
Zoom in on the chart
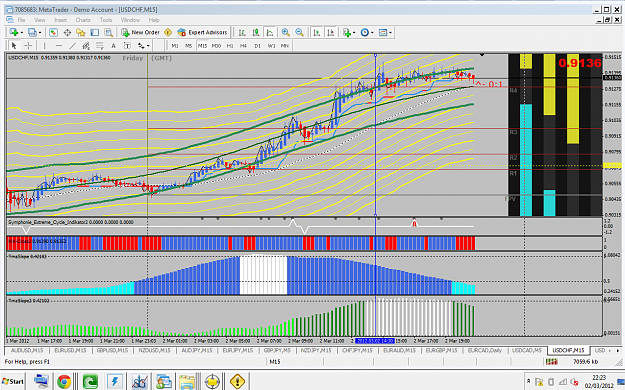click(285, 32)
